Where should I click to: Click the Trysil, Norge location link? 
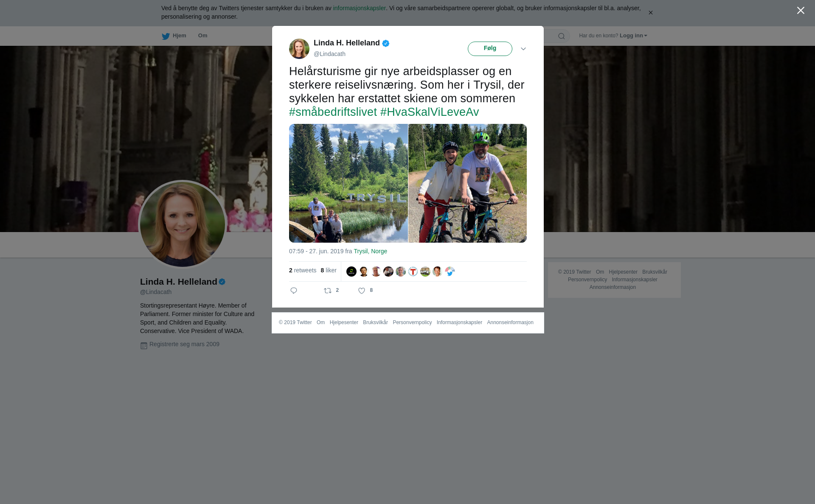pyautogui.click(x=370, y=251)
